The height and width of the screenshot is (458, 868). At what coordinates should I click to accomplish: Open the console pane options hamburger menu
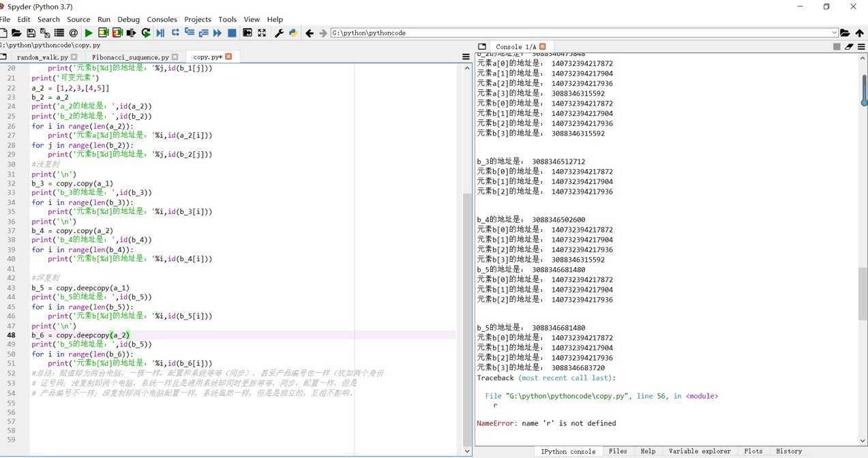(x=861, y=46)
